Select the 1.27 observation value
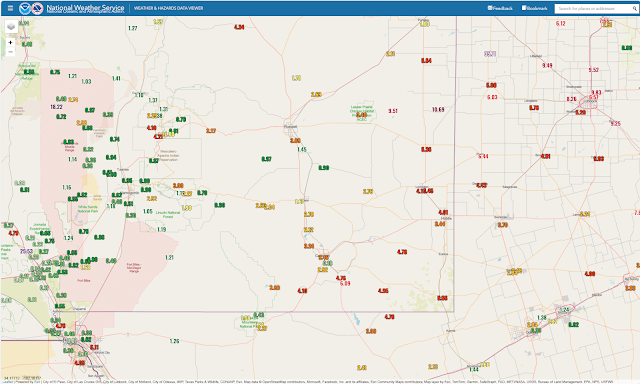 tap(133, 28)
